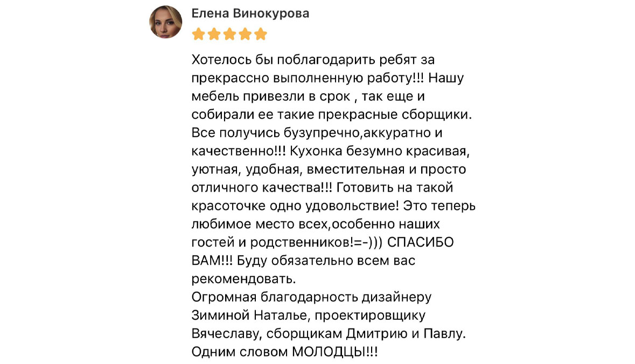The width and height of the screenshot is (635, 364).
Task: Select the second rating star
Action: [x=214, y=34]
